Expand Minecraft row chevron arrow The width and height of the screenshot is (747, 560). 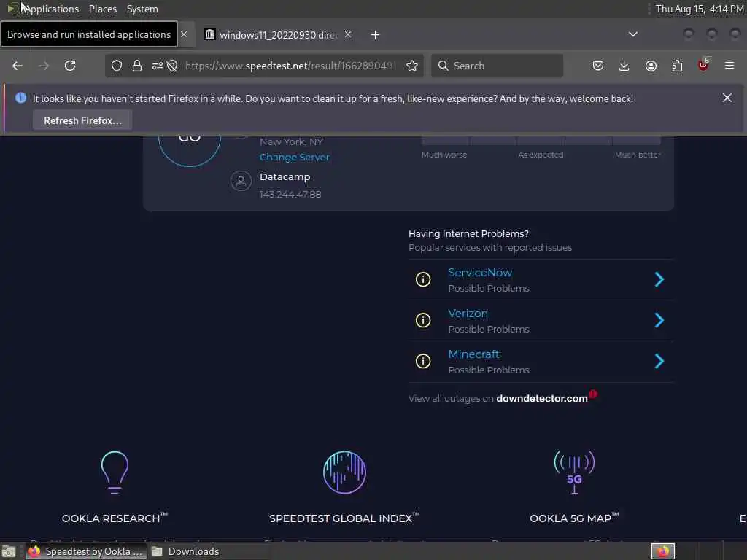click(659, 361)
